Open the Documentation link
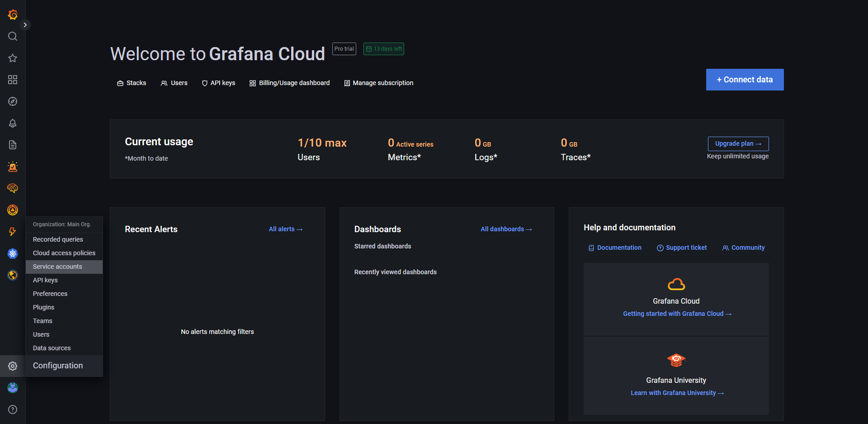The width and height of the screenshot is (868, 424). point(615,248)
